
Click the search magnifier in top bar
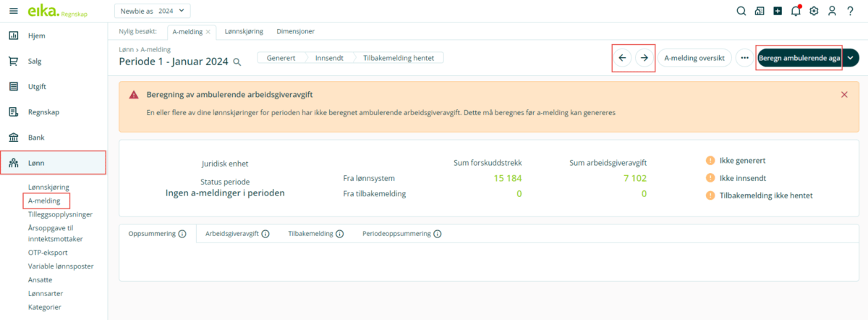point(741,11)
